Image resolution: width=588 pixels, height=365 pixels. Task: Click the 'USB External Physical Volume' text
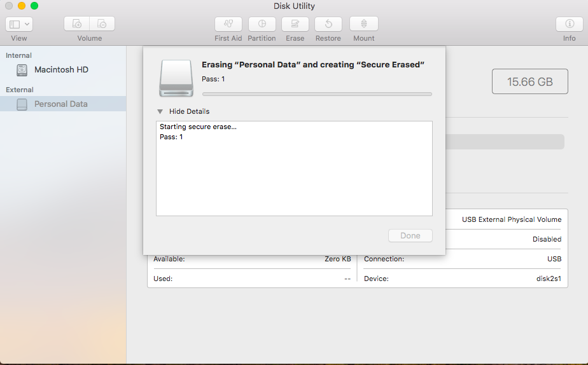(512, 219)
